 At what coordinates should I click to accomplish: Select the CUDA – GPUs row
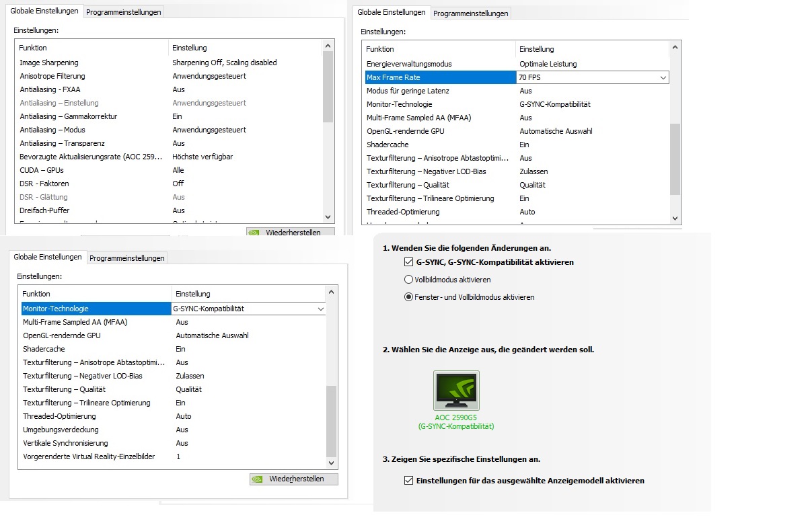click(x=169, y=170)
